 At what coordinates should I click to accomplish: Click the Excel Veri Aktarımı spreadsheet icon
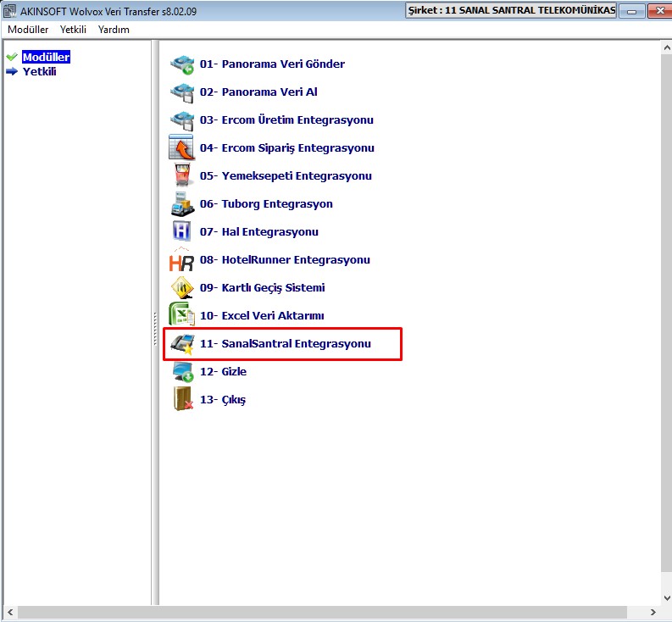(x=181, y=315)
